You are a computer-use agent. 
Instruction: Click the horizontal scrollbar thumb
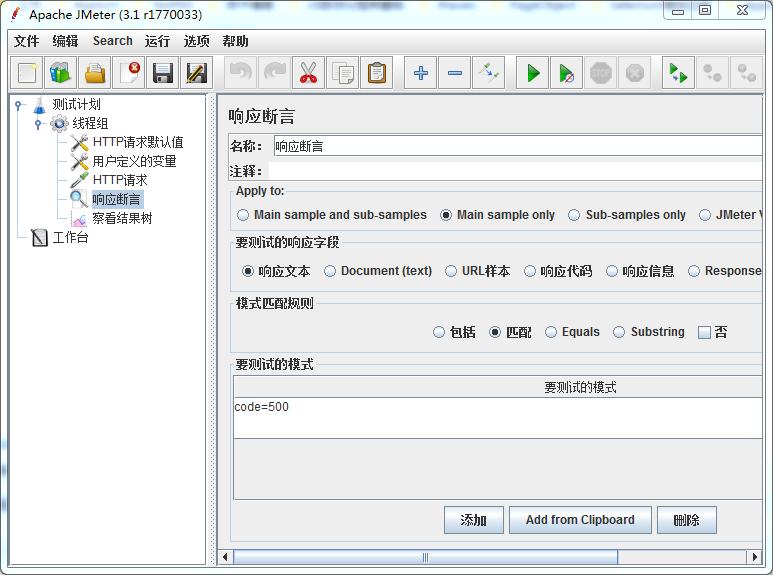[425, 557]
